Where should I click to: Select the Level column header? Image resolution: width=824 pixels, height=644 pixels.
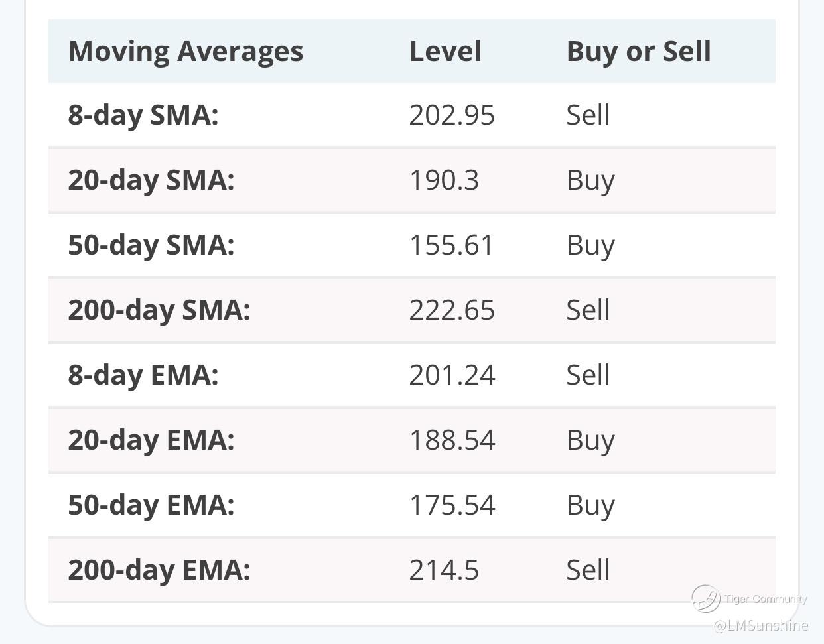tap(445, 52)
